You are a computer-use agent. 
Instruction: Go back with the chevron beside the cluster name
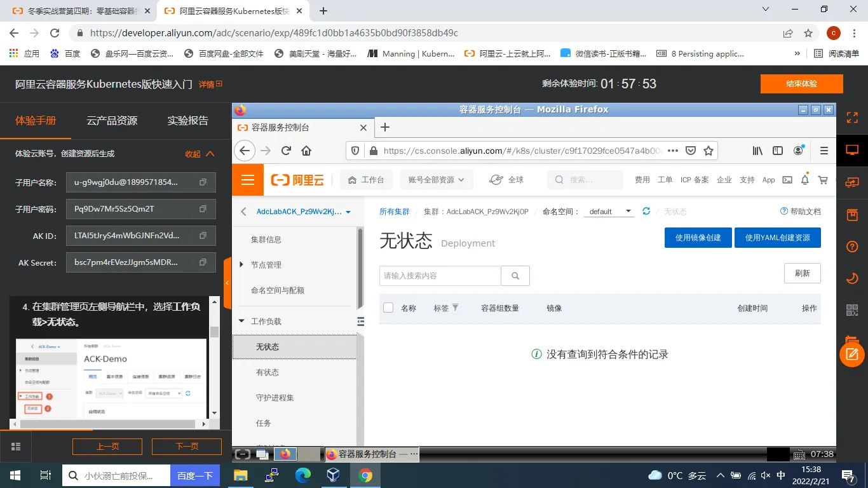coord(243,212)
